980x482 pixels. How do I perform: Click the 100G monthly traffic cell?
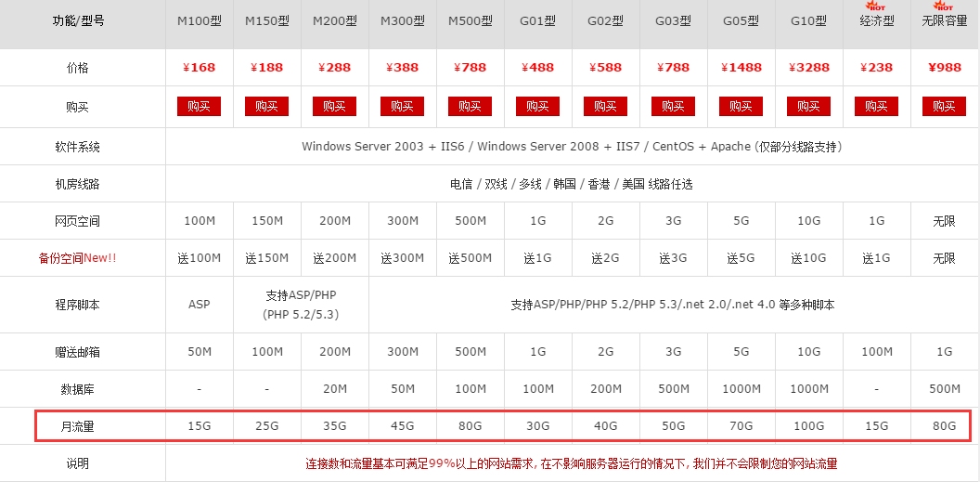tap(808, 426)
